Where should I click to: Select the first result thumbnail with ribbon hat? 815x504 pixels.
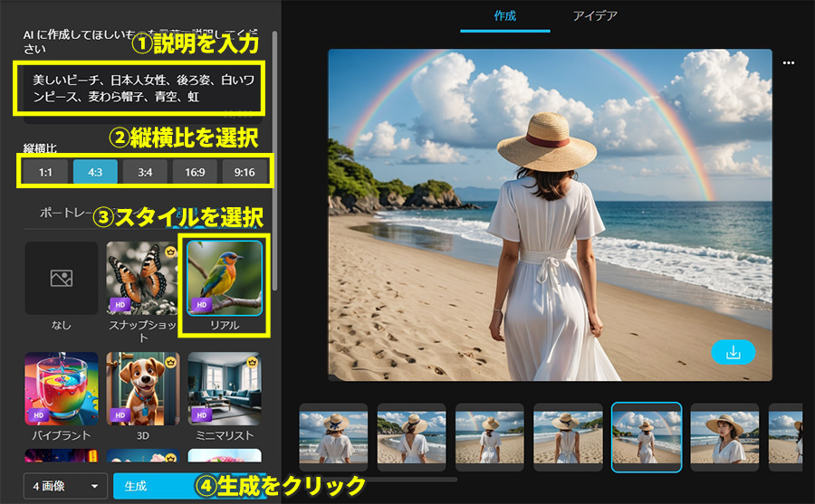point(333,437)
